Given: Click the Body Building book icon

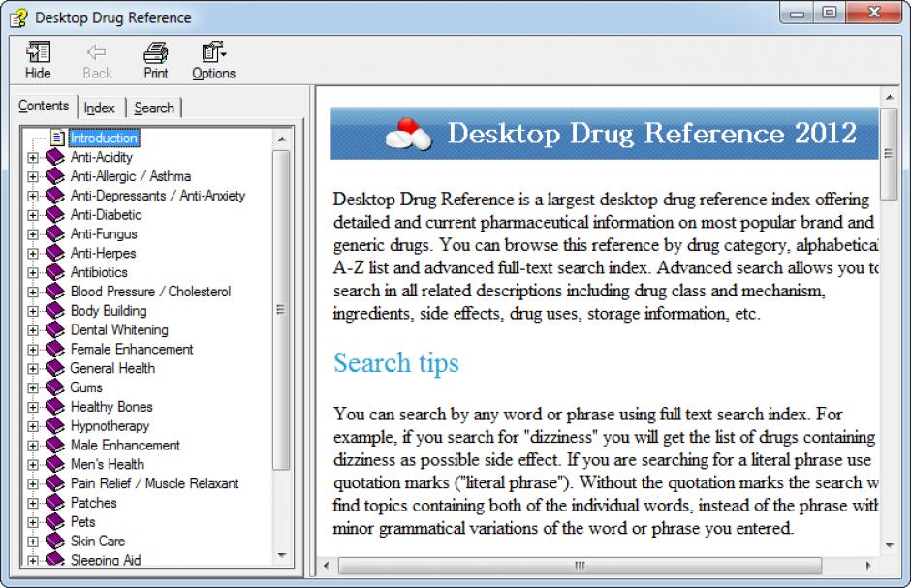Looking at the screenshot, I should [x=55, y=310].
